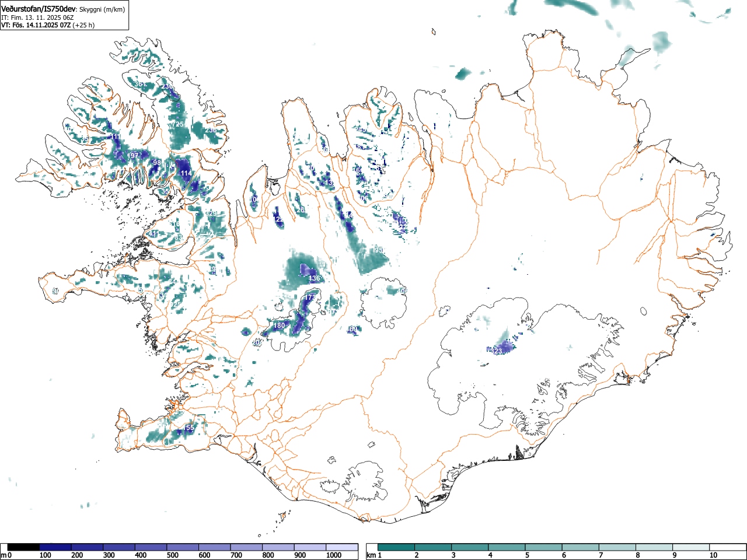Click the 136 visibility value on the map
The image size is (747, 560).
(x=314, y=279)
